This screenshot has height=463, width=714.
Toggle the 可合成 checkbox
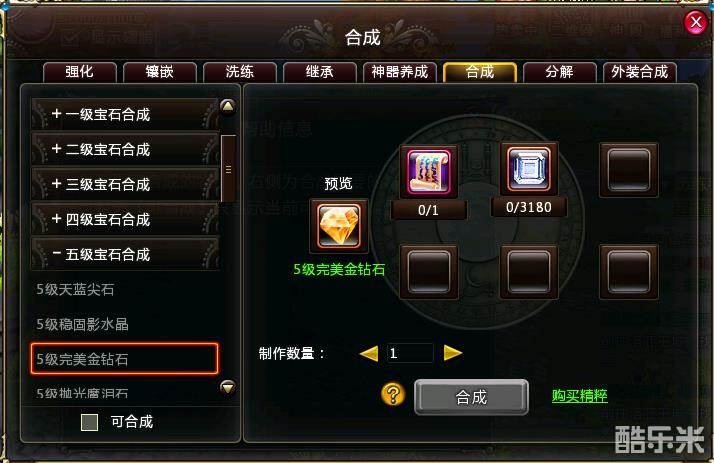coord(89,422)
